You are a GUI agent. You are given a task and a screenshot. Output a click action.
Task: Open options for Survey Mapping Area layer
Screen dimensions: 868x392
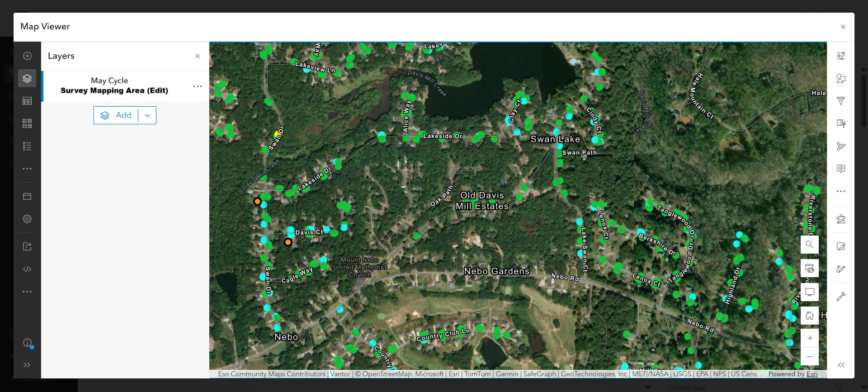coord(198,86)
